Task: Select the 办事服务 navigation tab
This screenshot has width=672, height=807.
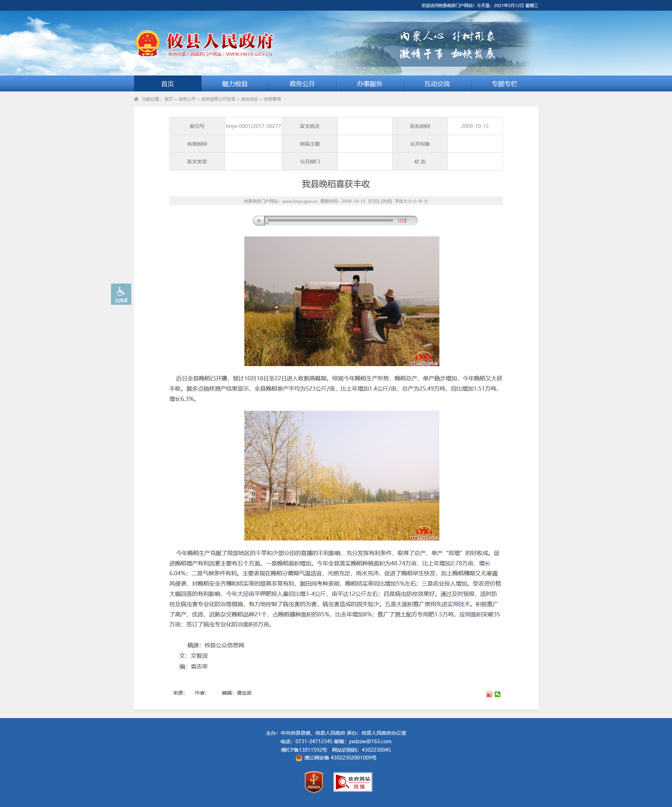Action: click(370, 84)
